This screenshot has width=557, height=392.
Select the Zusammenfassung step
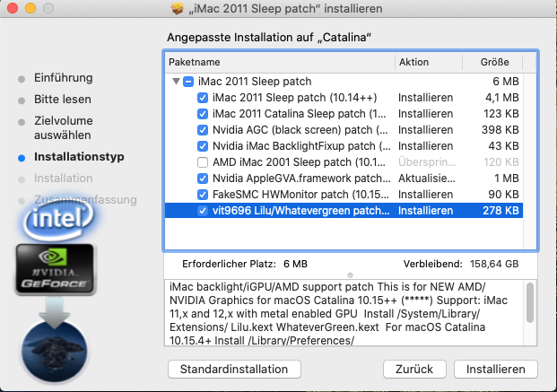(x=85, y=200)
